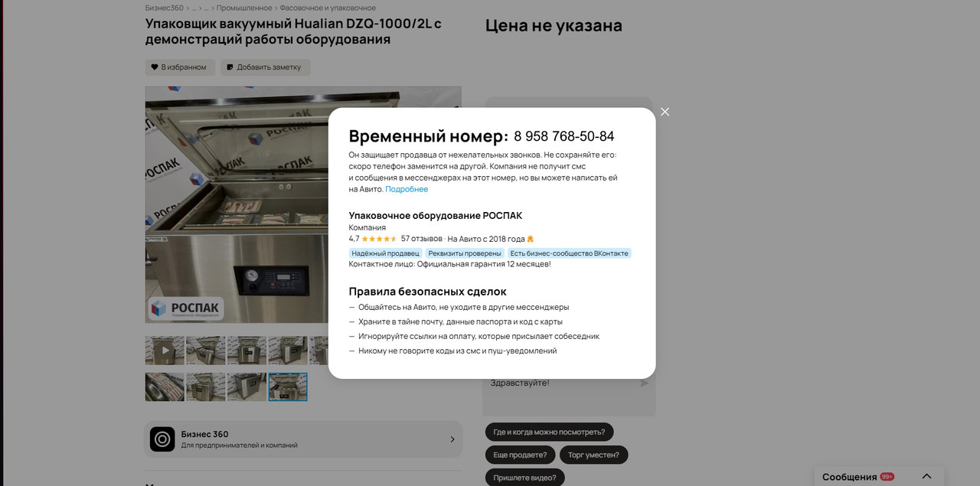Choose Торг уместен? quick reply
The height and width of the screenshot is (486, 980).
pos(594,455)
